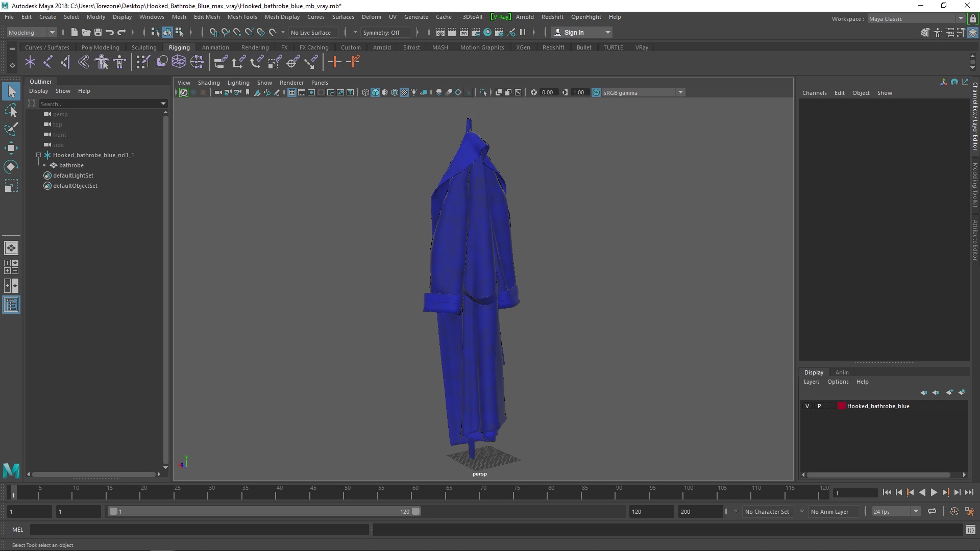Open the Shading menu in viewport
The image size is (980, 551).
209,82
